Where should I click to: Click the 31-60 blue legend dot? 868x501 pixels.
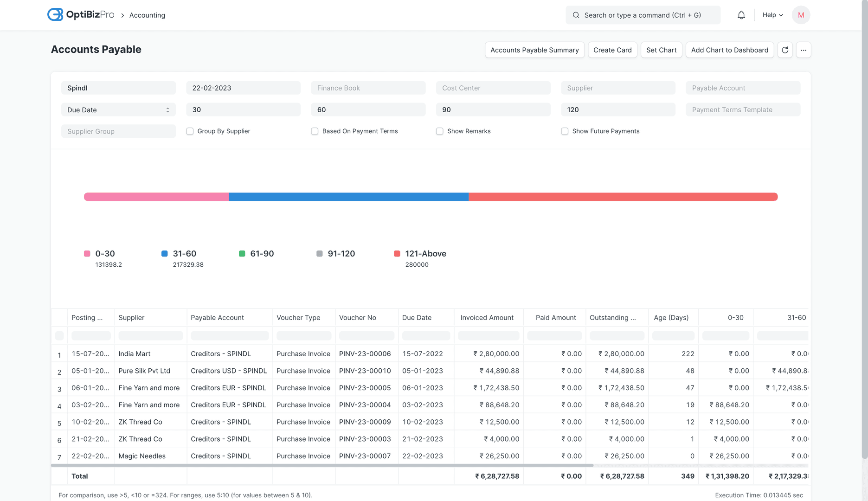coord(164,253)
